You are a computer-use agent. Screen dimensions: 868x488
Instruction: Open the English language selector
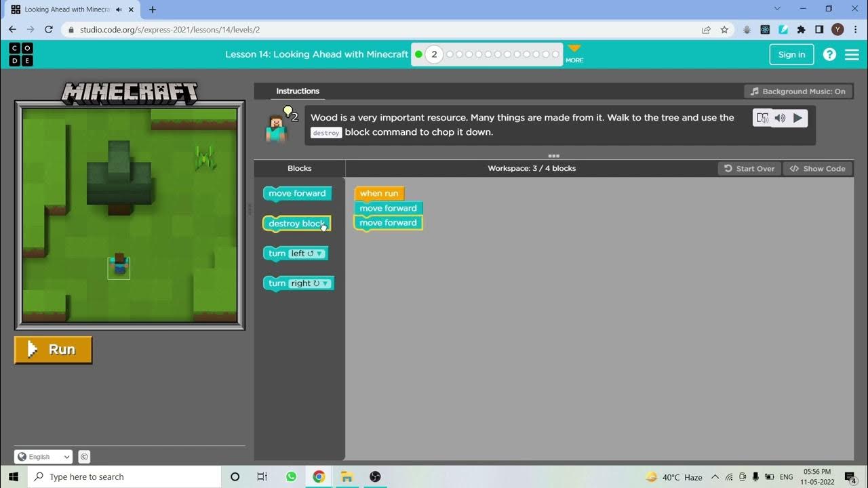(43, 457)
